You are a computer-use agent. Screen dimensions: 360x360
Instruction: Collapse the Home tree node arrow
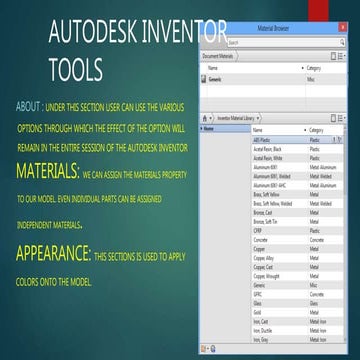pyautogui.click(x=201, y=129)
